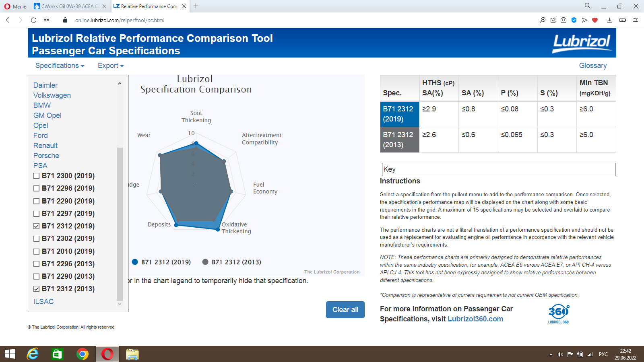Check the B71 2296 (2013) checkbox

pyautogui.click(x=37, y=264)
